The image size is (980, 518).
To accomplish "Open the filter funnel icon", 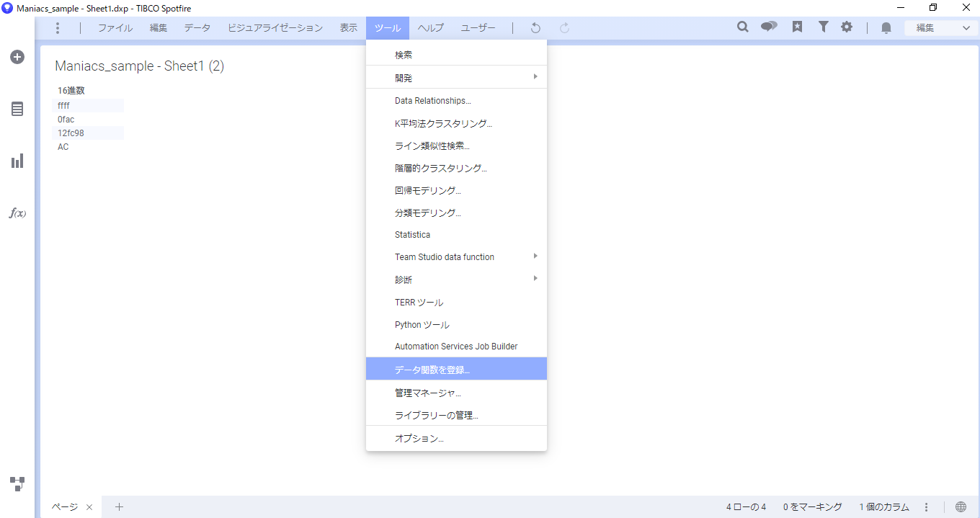I will coord(823,27).
